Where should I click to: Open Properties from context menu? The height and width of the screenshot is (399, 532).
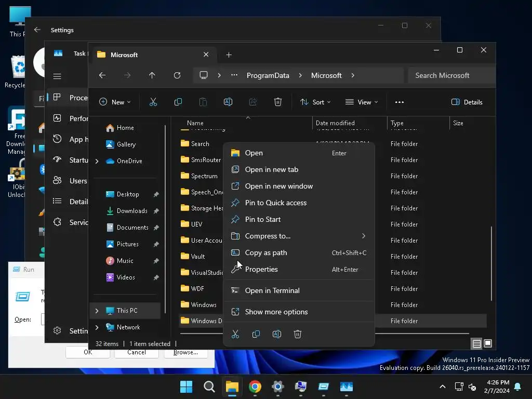coord(299,270)
